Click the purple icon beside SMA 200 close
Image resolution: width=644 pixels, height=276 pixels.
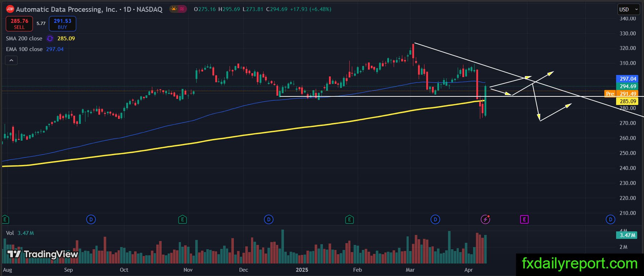50,39
